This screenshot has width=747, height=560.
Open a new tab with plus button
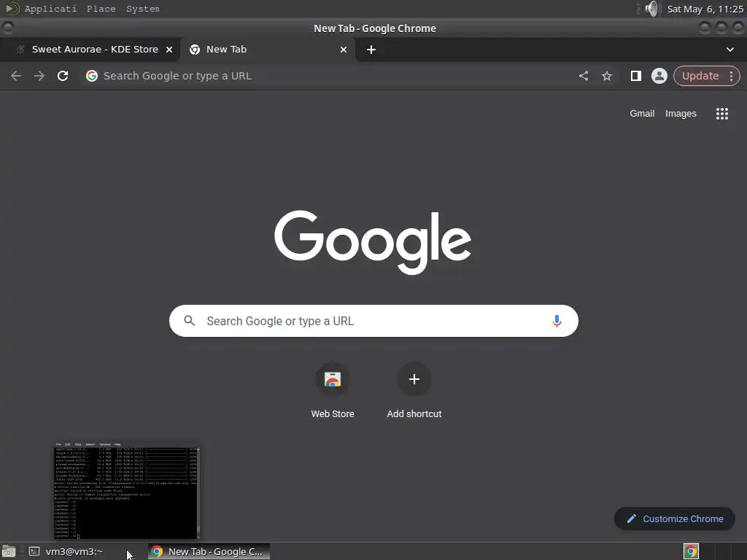click(x=371, y=50)
